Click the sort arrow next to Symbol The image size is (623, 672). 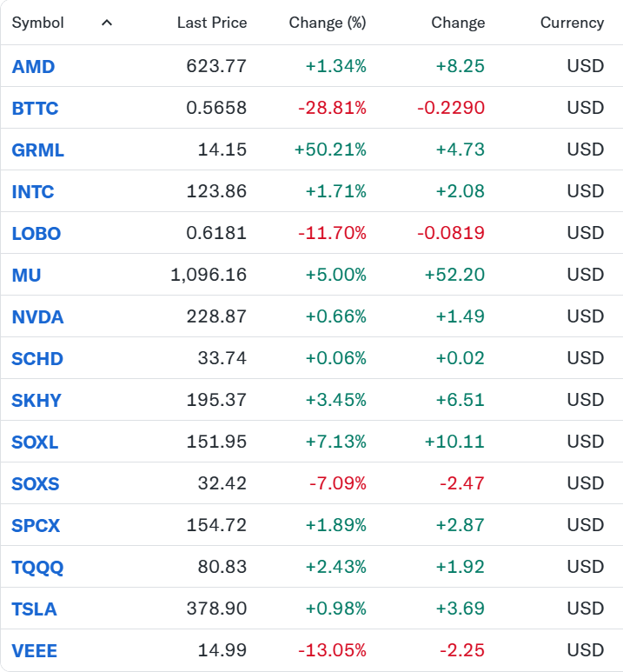tap(107, 23)
